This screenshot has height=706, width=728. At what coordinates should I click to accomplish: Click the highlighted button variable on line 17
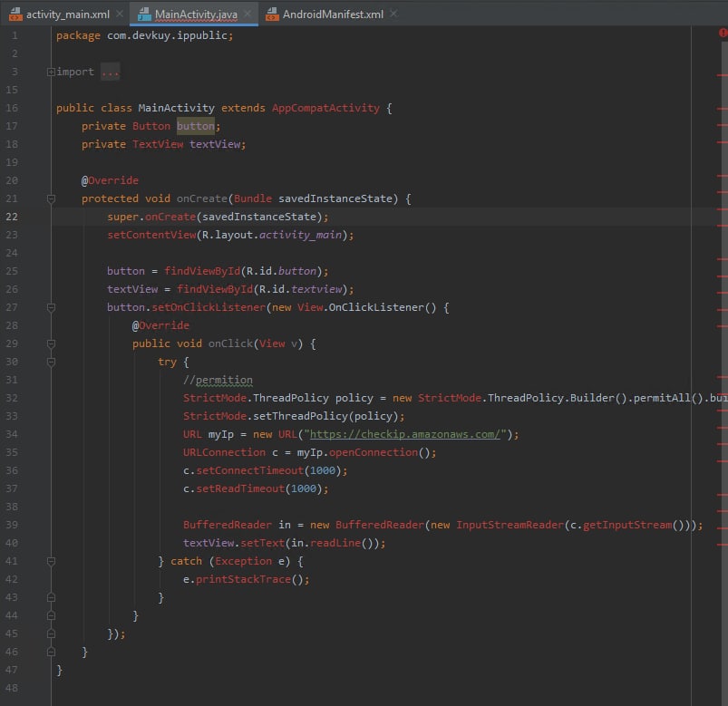pos(195,126)
